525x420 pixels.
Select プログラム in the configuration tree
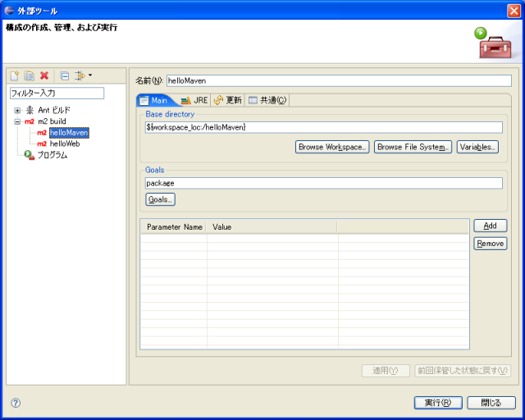51,155
